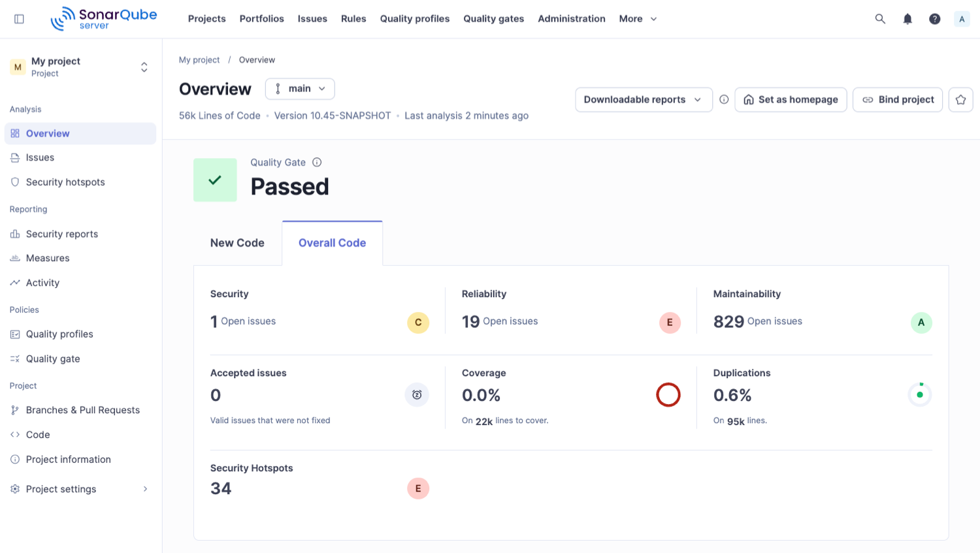The image size is (980, 553).
Task: Click the Bind project button
Action: 897,99
